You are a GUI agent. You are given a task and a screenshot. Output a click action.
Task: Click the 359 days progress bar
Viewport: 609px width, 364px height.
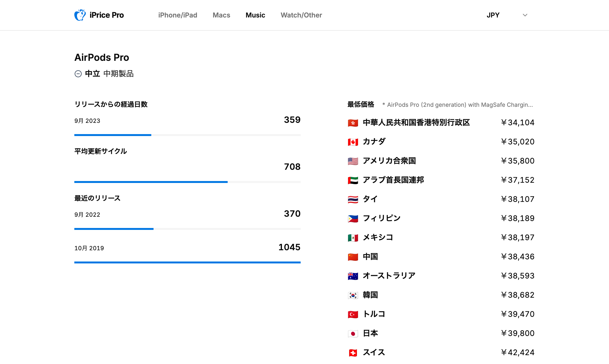(x=187, y=135)
